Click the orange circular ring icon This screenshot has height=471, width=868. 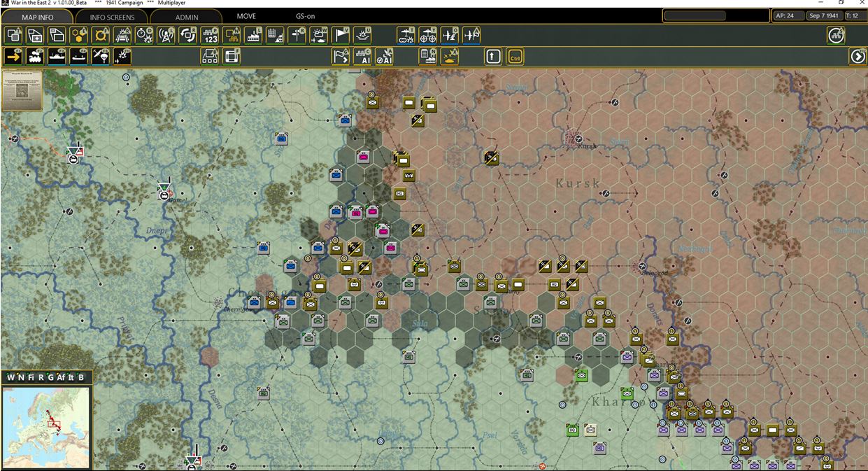tap(101, 35)
